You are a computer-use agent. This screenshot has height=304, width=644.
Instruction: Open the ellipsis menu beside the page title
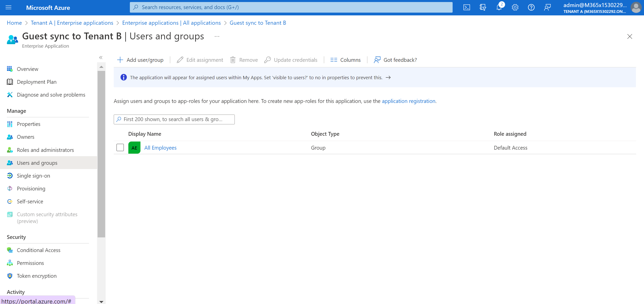217,36
